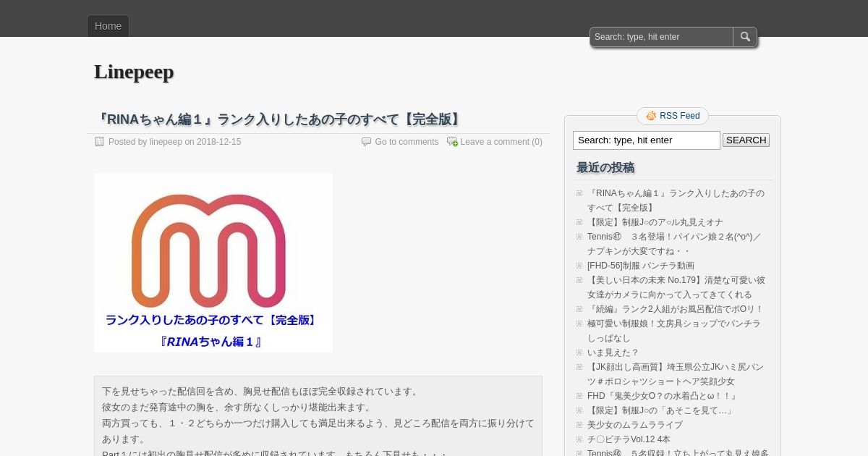The height and width of the screenshot is (456, 868).
Task: Open the Linepeep site title
Action: point(134,72)
